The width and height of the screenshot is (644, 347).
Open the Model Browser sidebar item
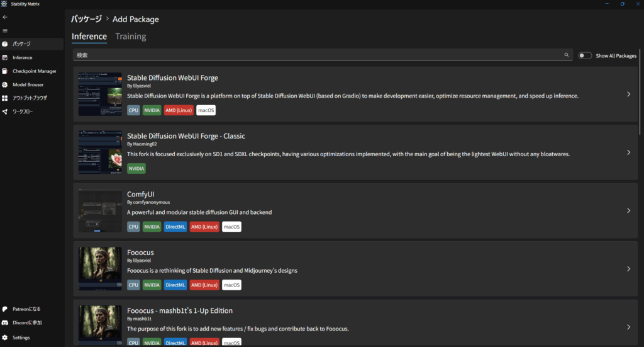[5, 84]
